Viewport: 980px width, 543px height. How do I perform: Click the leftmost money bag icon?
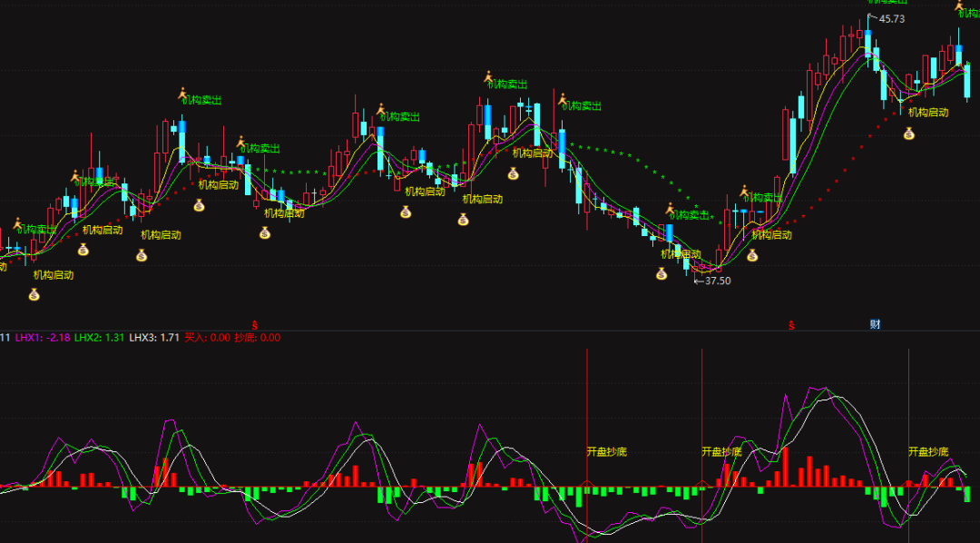coord(34,293)
